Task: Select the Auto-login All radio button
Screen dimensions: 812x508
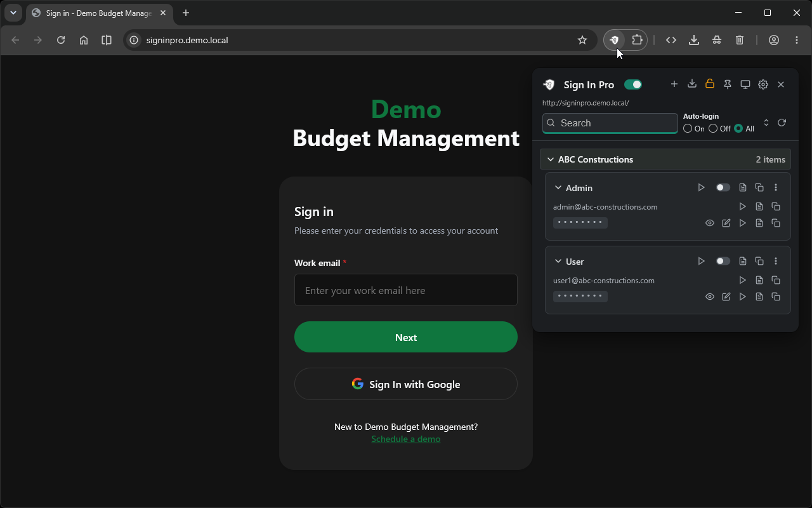Action: point(738,128)
